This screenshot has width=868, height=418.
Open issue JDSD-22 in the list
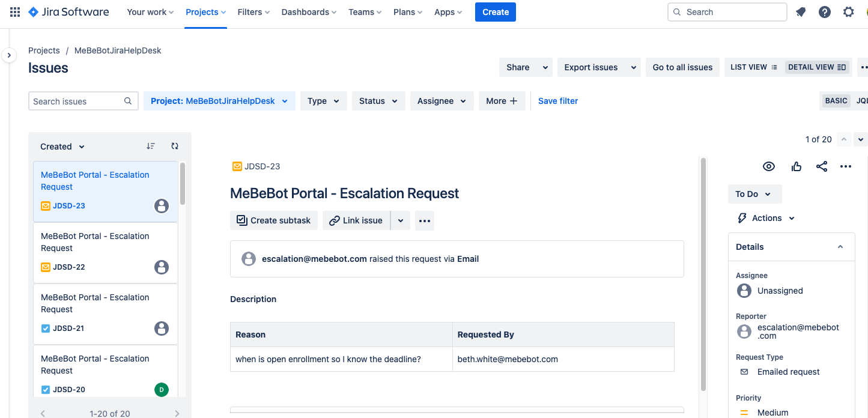coord(105,253)
